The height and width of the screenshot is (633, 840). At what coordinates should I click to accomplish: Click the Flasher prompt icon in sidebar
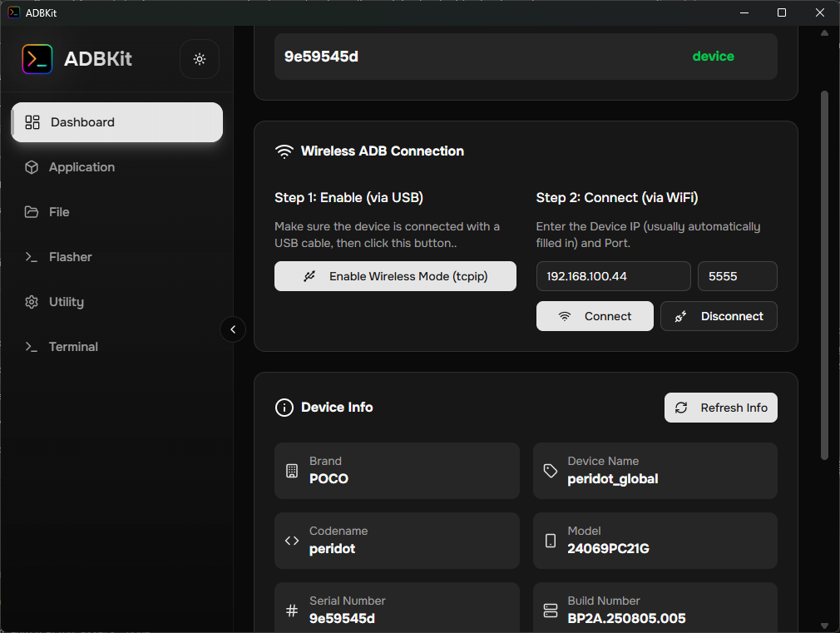32,257
